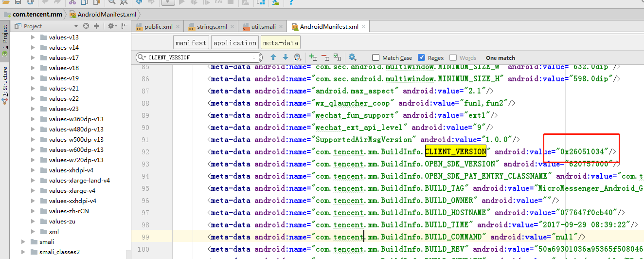
Task: Select the values-v19 folder
Action: (64, 78)
